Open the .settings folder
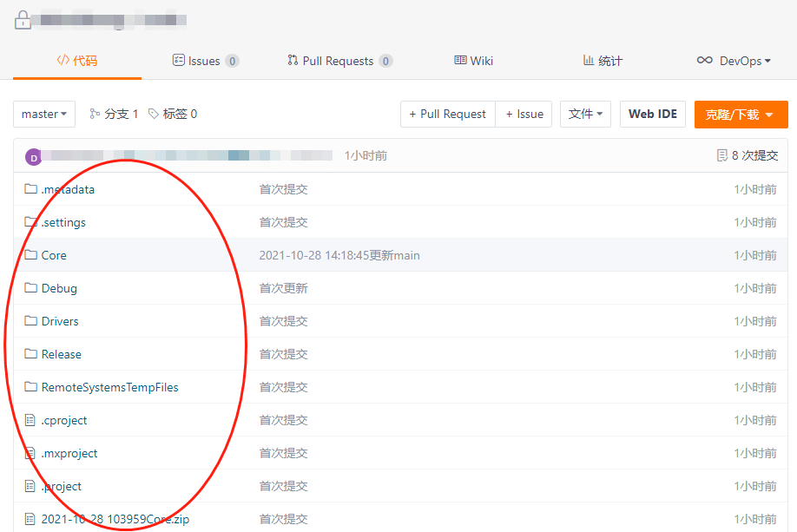The width and height of the screenshot is (797, 532). pos(62,222)
